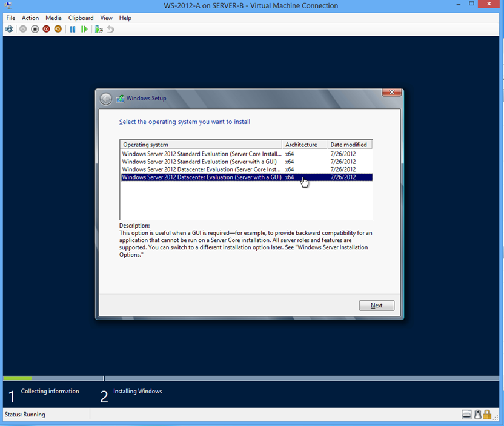Image resolution: width=504 pixels, height=426 pixels.
Task: Select Standard Evaluation (Server Core Install...) row
Action: tap(247, 154)
